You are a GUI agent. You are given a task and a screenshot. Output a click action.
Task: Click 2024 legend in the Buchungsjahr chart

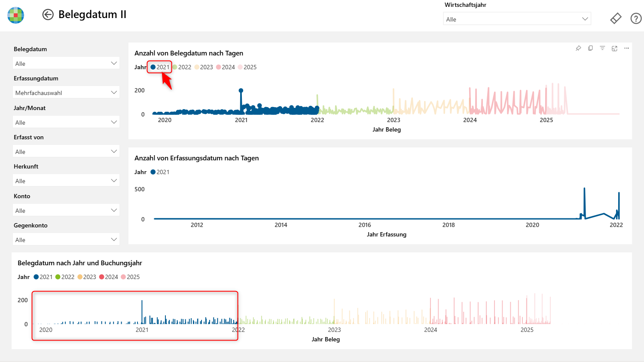[109, 277]
